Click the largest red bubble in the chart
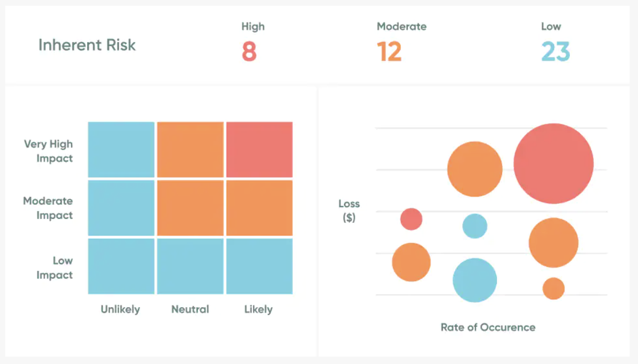Viewport: 638px width, 364px height. 554,164
